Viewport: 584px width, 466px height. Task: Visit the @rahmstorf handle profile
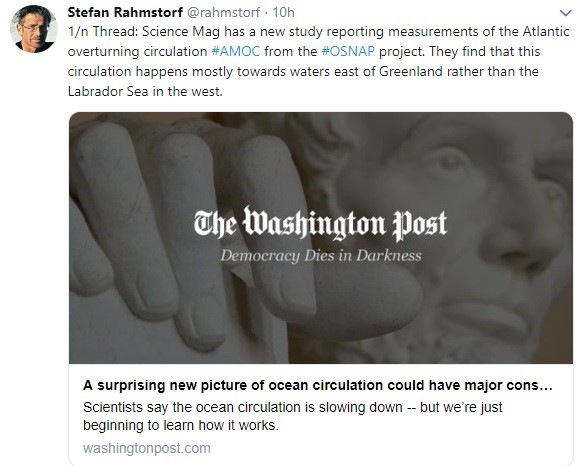point(223,12)
